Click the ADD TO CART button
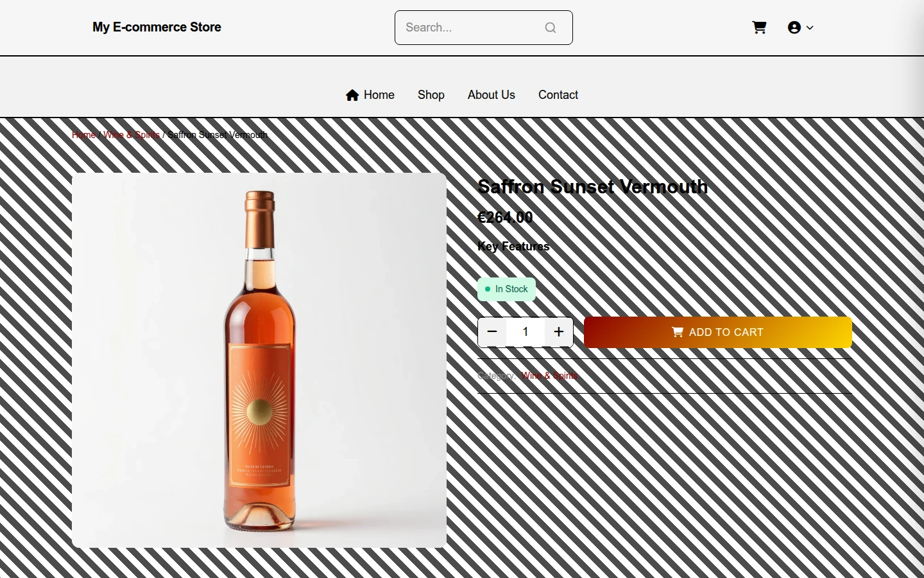 [x=718, y=332]
